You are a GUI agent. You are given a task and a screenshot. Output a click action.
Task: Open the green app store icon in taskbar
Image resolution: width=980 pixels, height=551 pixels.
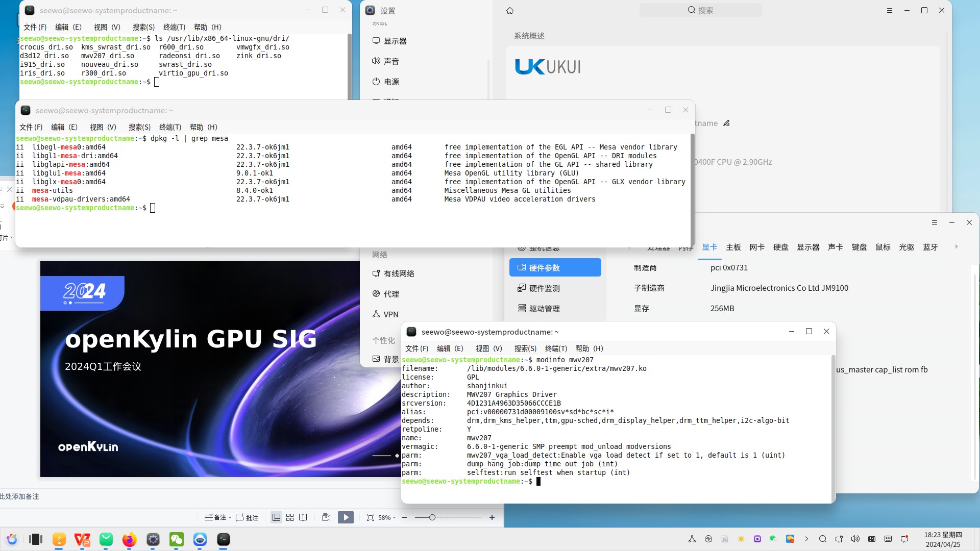(106, 539)
